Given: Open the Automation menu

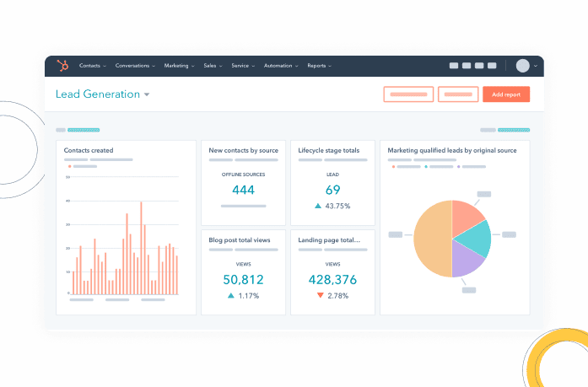Looking at the screenshot, I should click(281, 66).
